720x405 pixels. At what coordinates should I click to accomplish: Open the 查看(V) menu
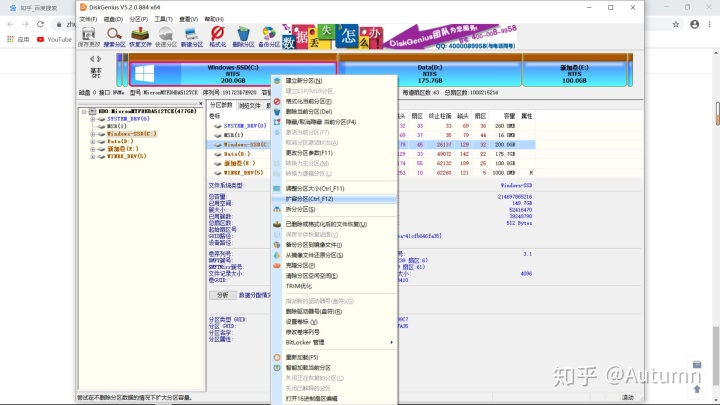(x=188, y=19)
